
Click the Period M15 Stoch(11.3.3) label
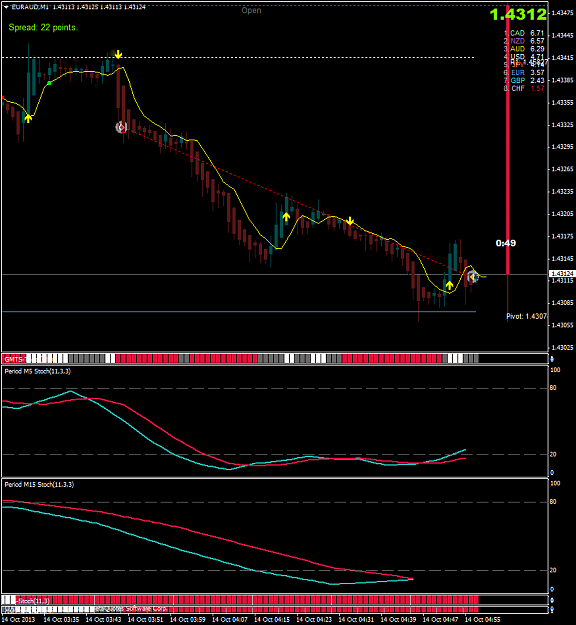[x=39, y=485]
